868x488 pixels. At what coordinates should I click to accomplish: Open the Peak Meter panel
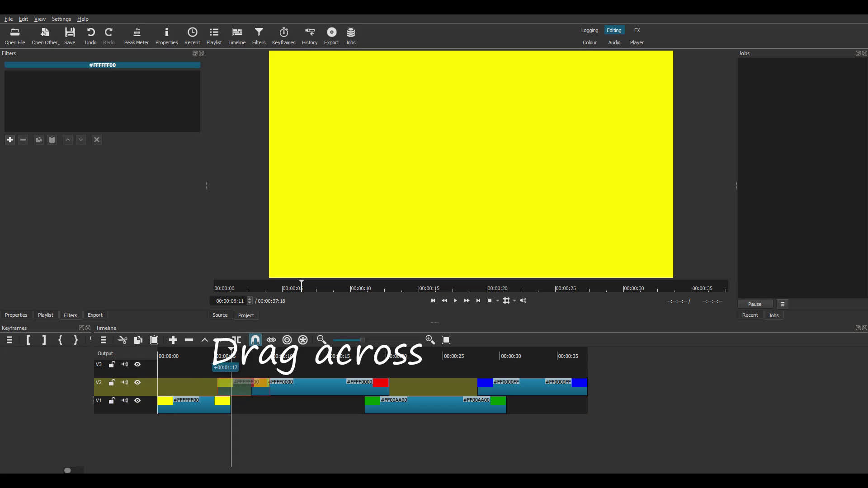(x=136, y=36)
